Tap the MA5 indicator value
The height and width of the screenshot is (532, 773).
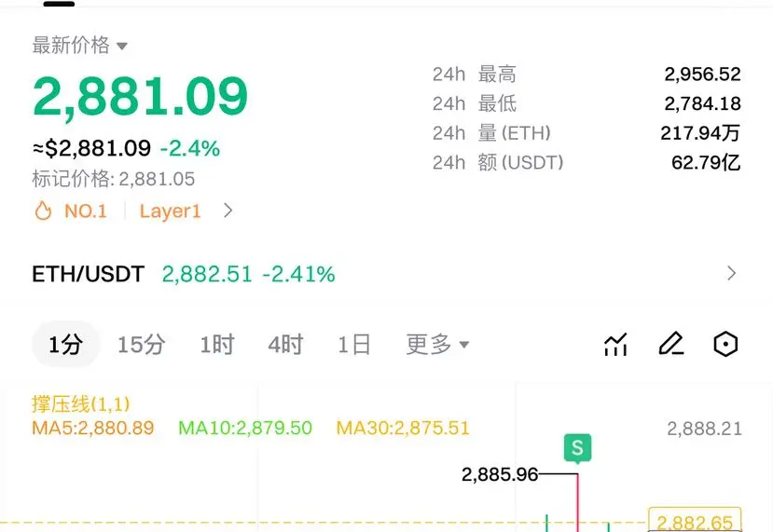pyautogui.click(x=93, y=428)
